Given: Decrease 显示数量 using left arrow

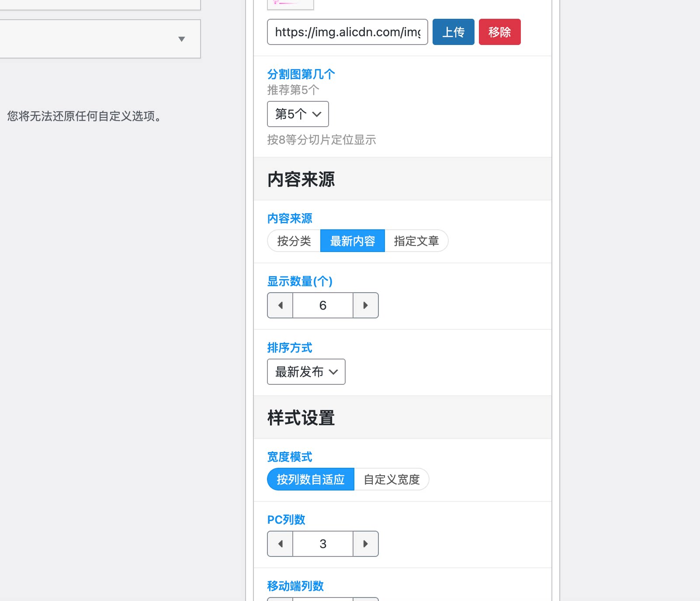Looking at the screenshot, I should point(280,305).
